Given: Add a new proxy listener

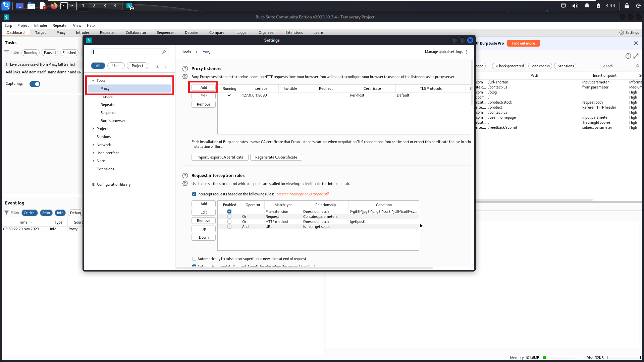Looking at the screenshot, I should click(204, 87).
